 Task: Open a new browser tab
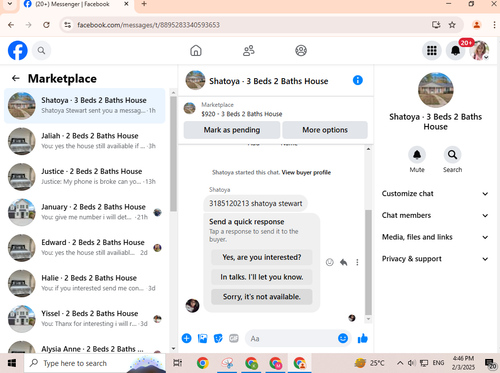click(144, 4)
